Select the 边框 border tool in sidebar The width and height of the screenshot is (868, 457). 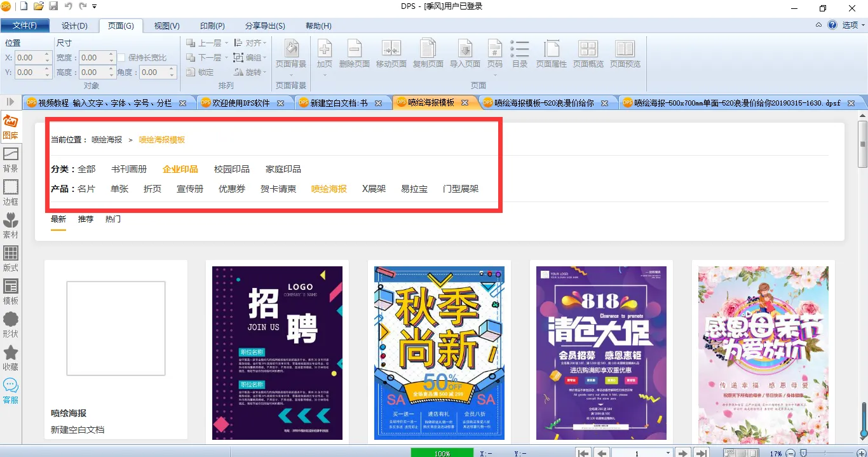(10, 192)
